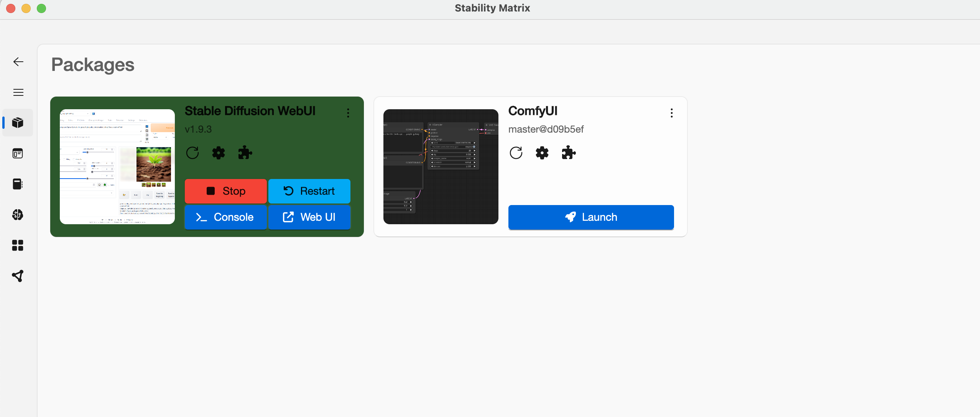
Task: Launch the ComfyUI package
Action: [x=591, y=217]
